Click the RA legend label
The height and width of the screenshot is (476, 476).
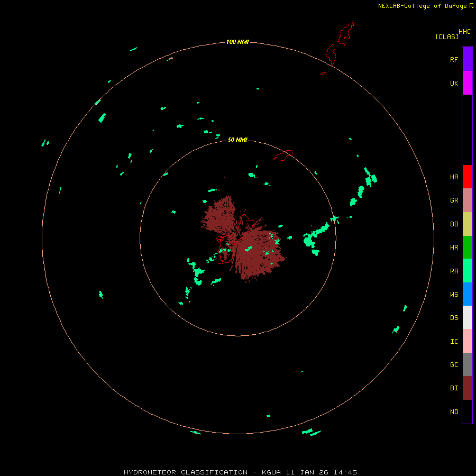tap(454, 271)
